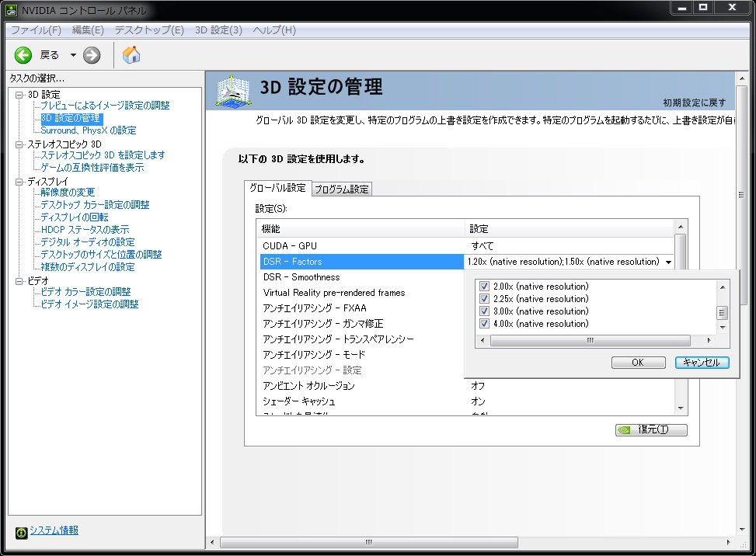Image resolution: width=756 pixels, height=556 pixels.
Task: Click the 3D 設定の管理 header icon
Action: tap(233, 91)
